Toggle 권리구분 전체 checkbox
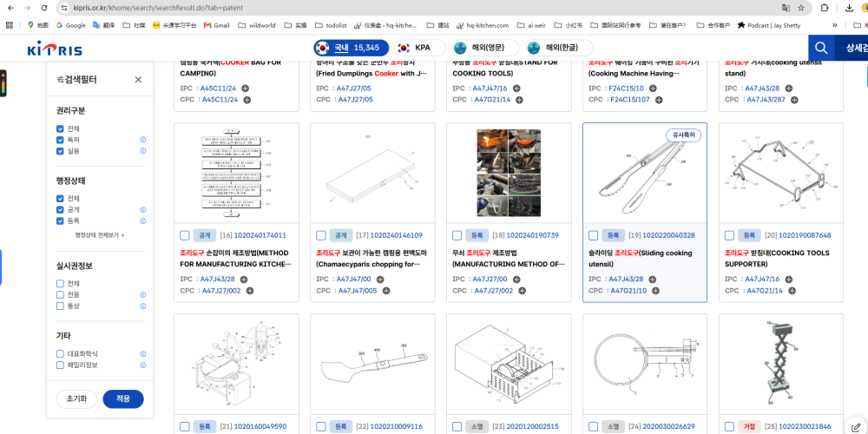 click(x=60, y=128)
